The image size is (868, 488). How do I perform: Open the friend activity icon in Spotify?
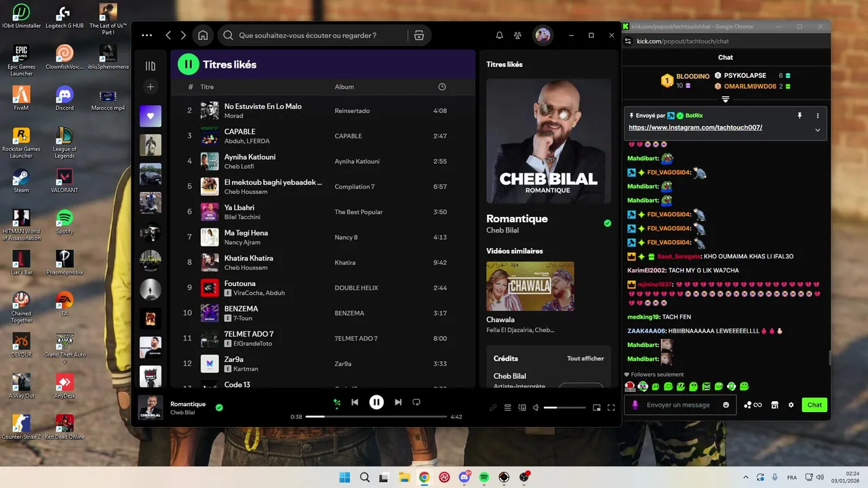click(518, 35)
